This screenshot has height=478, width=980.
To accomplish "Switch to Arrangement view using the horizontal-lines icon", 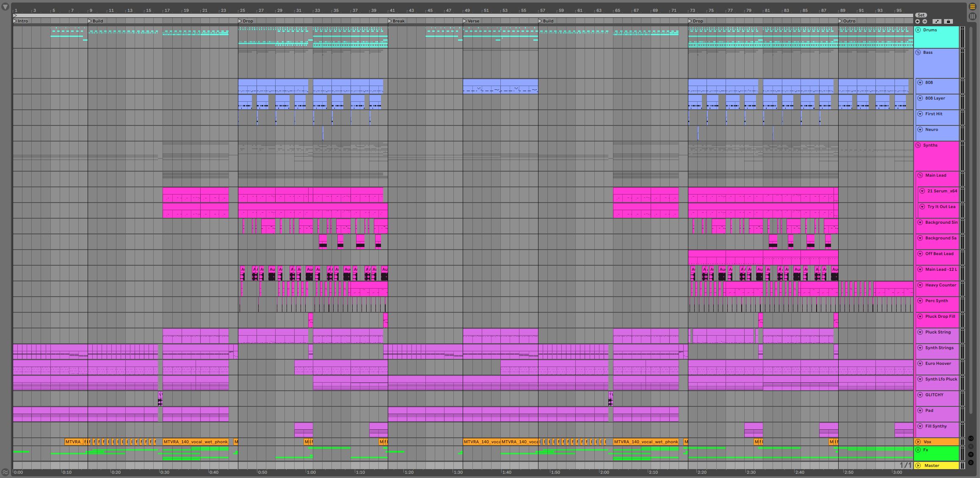I will click(972, 6).
